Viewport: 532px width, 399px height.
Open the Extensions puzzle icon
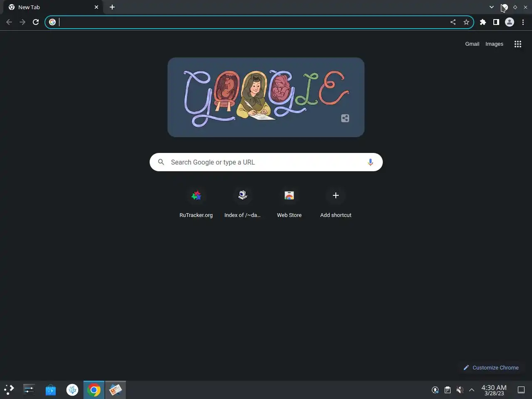pyautogui.click(x=483, y=22)
